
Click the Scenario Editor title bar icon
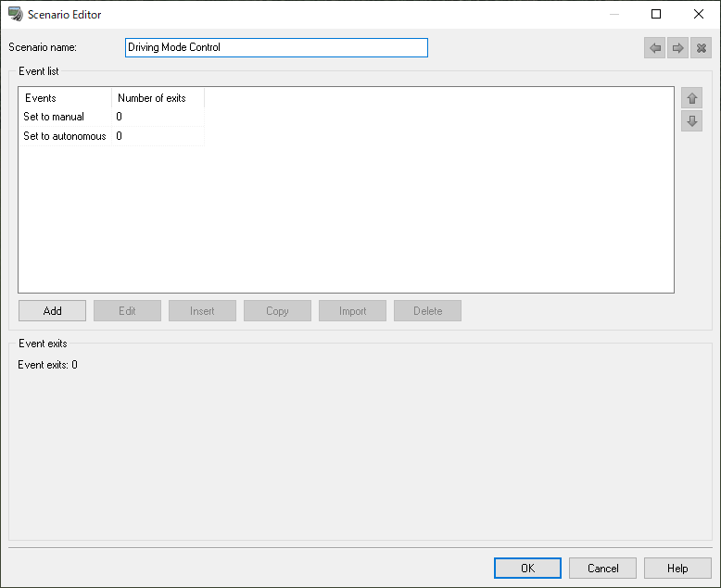pos(15,14)
